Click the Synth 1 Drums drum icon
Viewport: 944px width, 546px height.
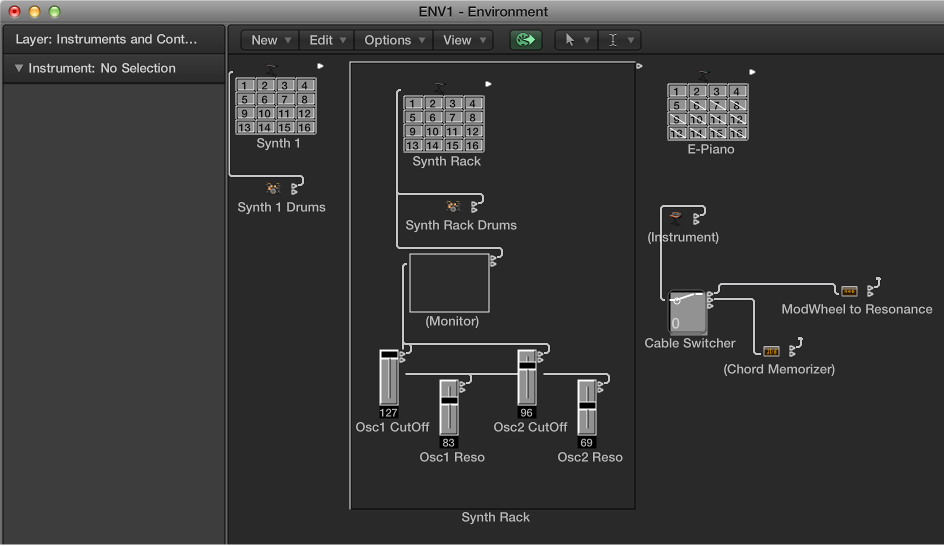(x=274, y=188)
